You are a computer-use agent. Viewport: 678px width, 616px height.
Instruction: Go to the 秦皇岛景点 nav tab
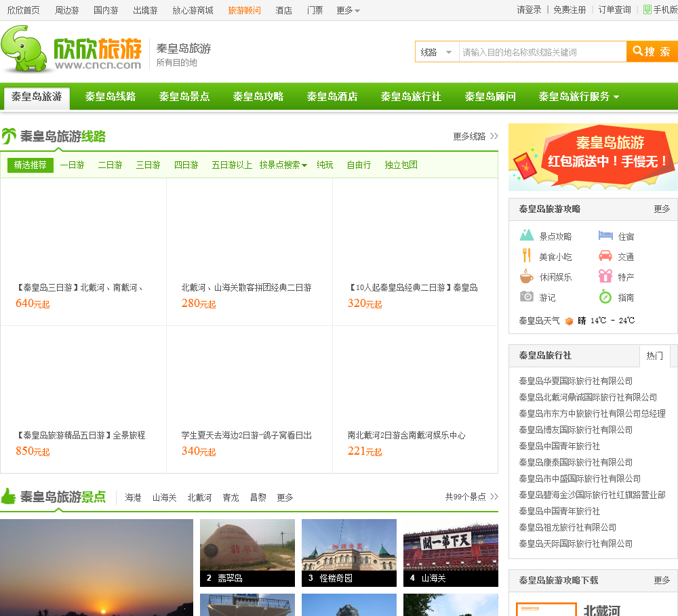pyautogui.click(x=184, y=96)
